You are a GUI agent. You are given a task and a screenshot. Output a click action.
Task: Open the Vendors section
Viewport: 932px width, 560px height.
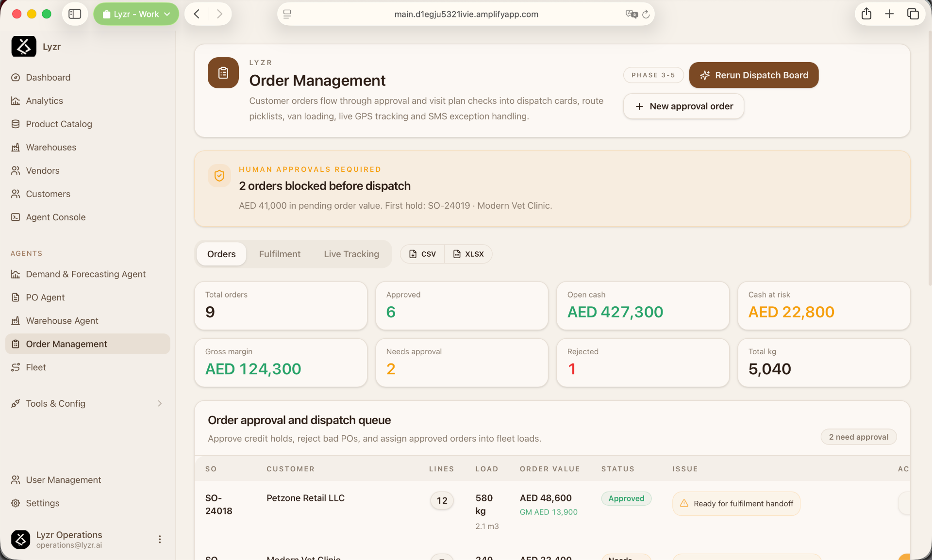pos(43,170)
